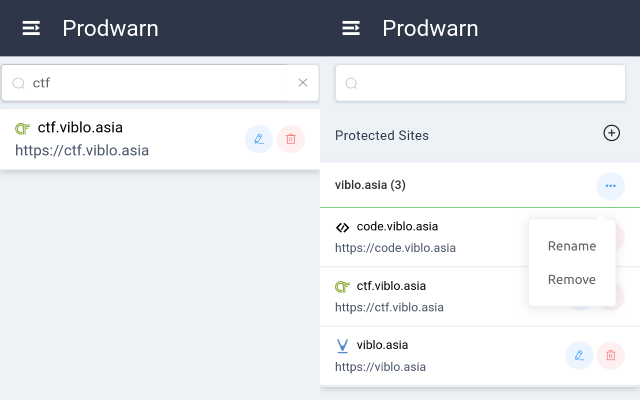Open the https://code.viblo.asia link
This screenshot has height=400, width=640.
[x=395, y=247]
